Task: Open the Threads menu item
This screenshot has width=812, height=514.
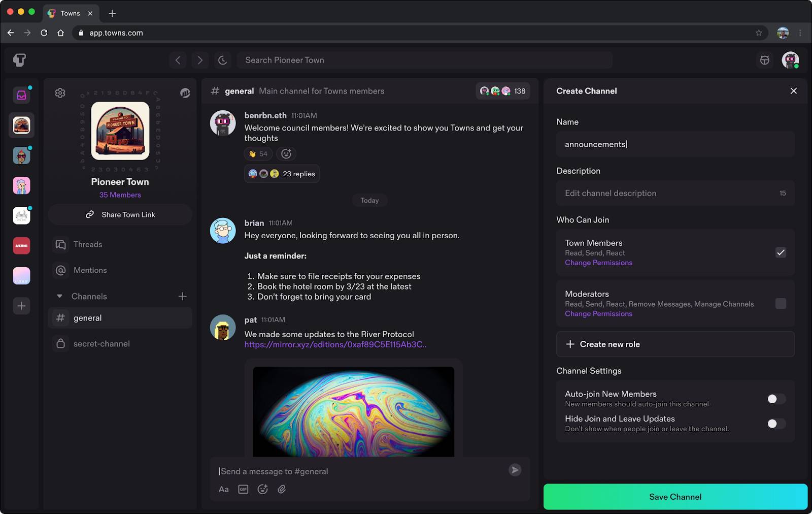Action: (120, 244)
